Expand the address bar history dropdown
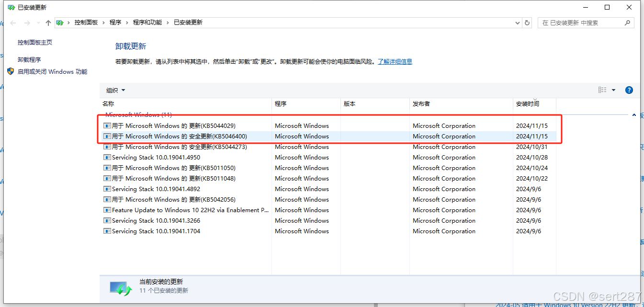This screenshot has height=307, width=644. coord(518,23)
